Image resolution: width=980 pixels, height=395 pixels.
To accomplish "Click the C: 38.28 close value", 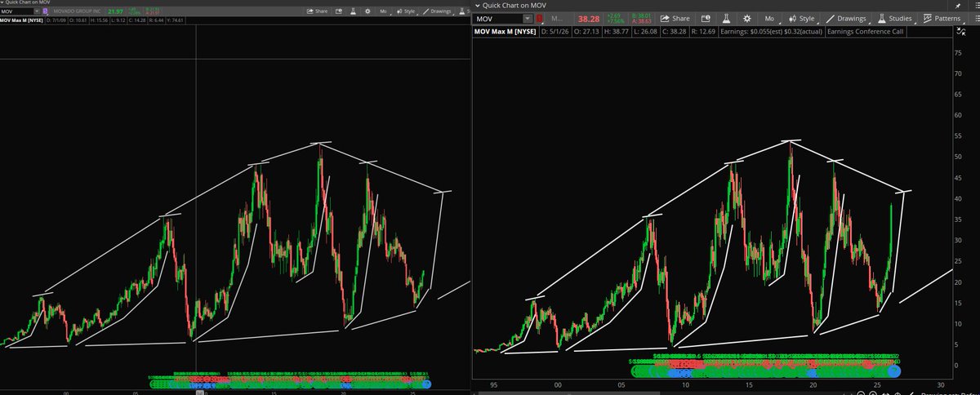I will coord(675,31).
